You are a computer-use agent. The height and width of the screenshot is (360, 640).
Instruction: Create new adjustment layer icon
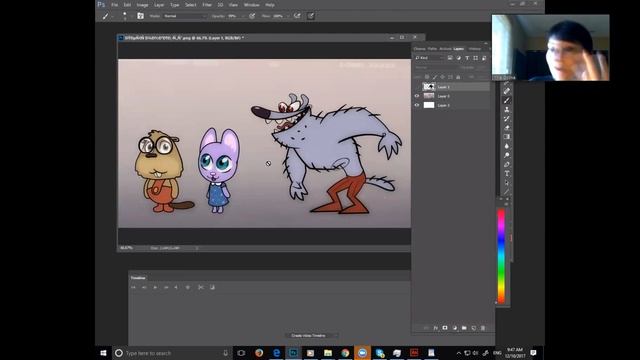(455, 328)
